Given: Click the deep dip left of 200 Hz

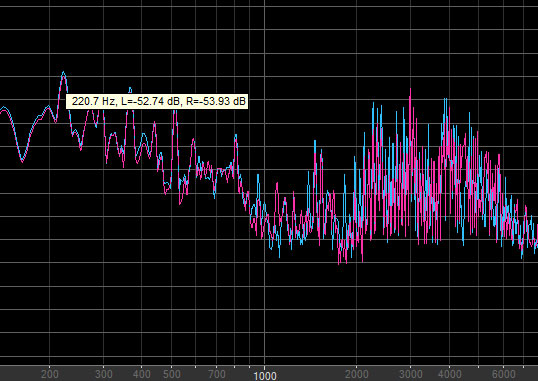Looking at the screenshot, I should 22,161.
